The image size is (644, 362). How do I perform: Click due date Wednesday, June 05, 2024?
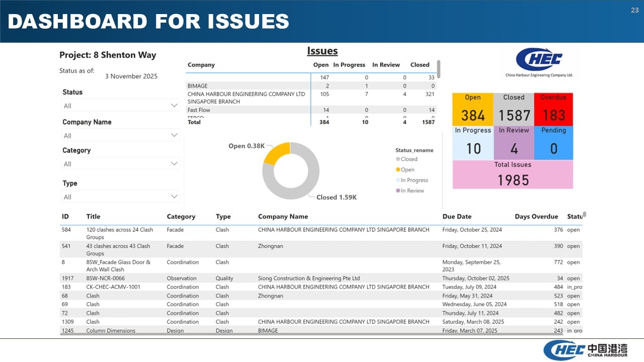click(474, 304)
